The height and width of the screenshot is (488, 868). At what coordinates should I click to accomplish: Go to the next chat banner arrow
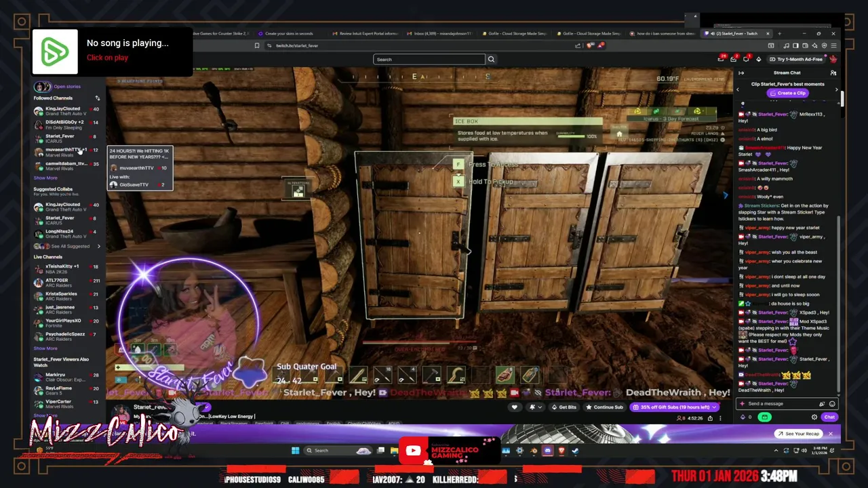[836, 89]
